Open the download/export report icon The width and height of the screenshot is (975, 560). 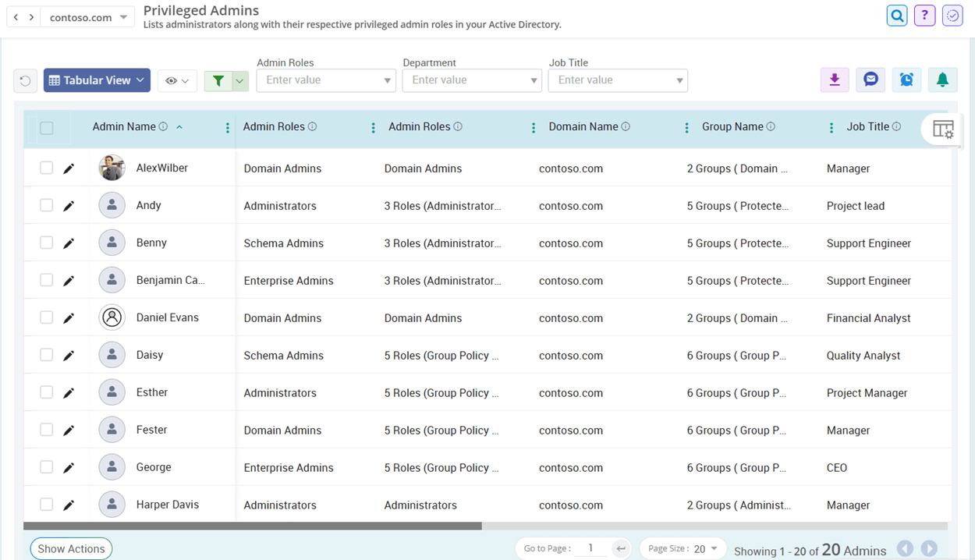(x=835, y=80)
